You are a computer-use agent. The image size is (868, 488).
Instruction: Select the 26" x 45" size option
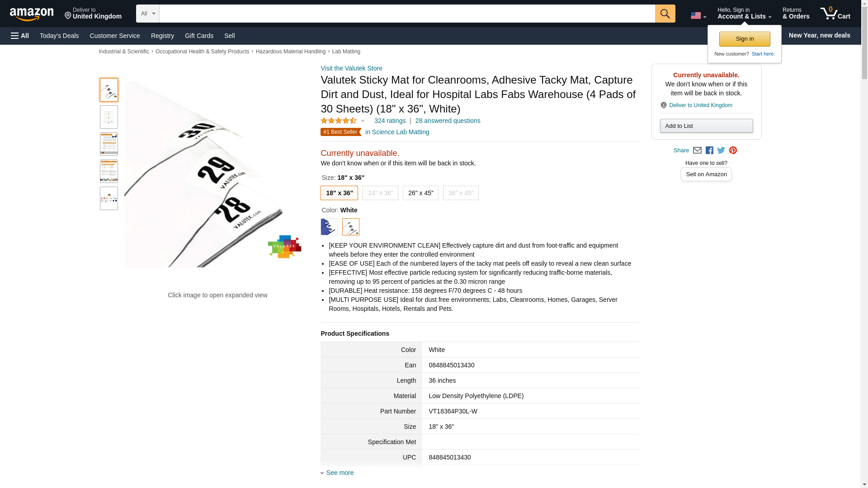420,193
